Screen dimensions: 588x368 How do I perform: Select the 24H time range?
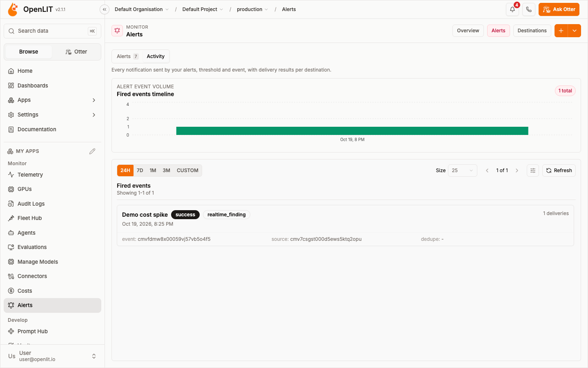[125, 171]
